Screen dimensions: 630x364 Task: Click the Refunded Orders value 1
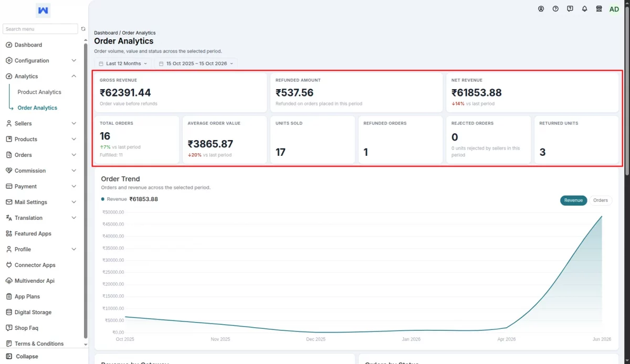366,153
